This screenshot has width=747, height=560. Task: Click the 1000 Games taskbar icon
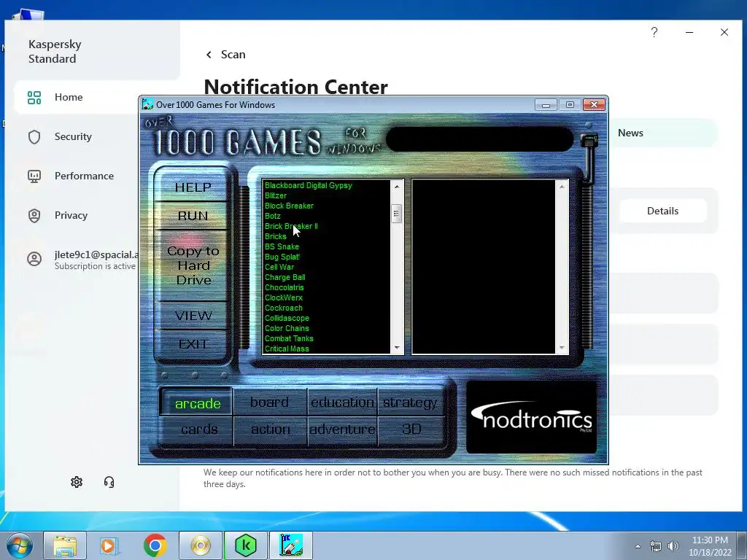point(291,545)
